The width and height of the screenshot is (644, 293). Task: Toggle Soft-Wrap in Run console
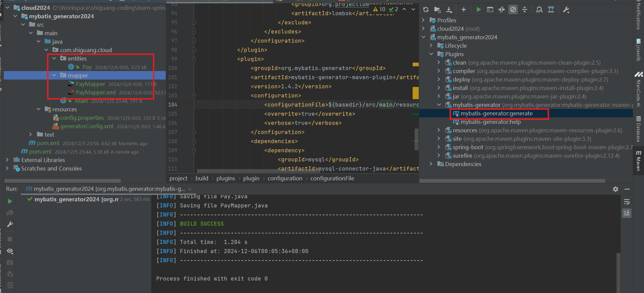(627, 202)
